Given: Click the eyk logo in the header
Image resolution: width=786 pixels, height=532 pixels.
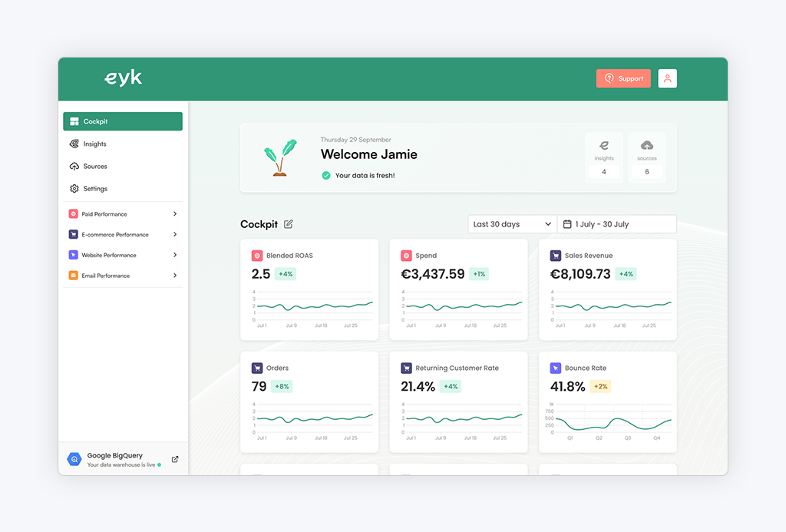Looking at the screenshot, I should [x=123, y=78].
